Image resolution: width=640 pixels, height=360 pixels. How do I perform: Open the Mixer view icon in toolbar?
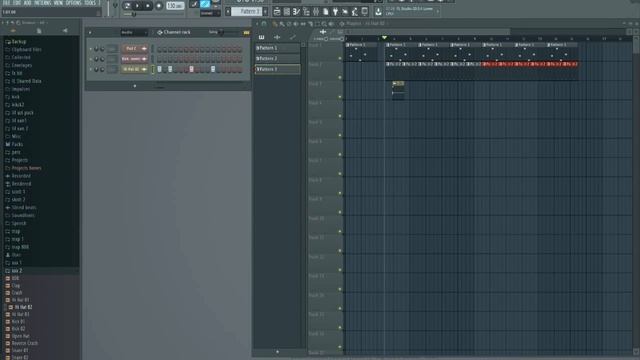[316, 12]
